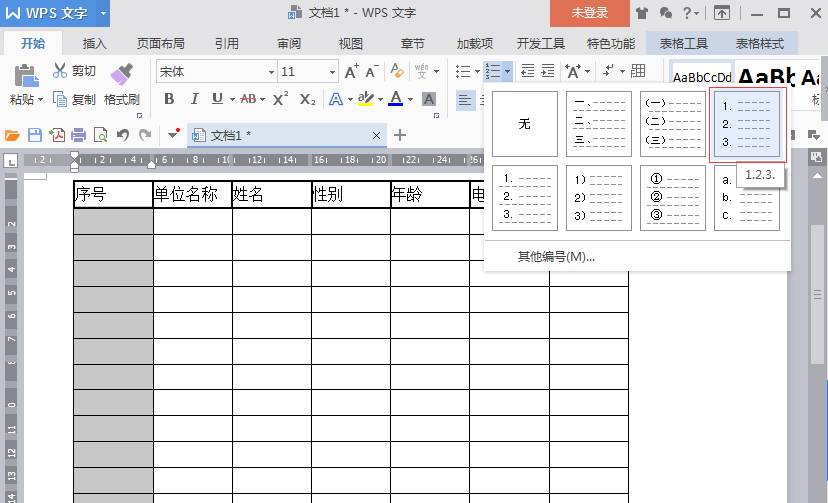Toggle Italic formatting
The width and height of the screenshot is (828, 503).
pyautogui.click(x=193, y=99)
